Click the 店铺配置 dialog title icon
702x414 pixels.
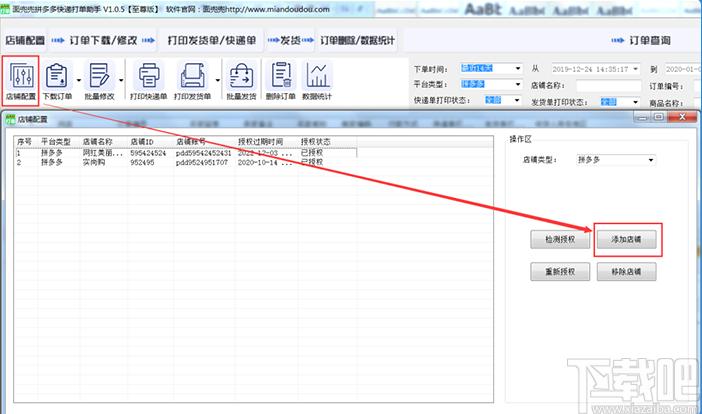10,119
